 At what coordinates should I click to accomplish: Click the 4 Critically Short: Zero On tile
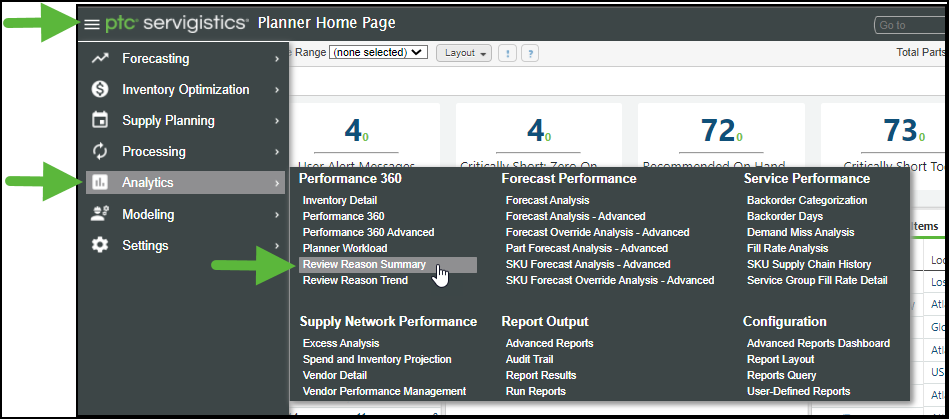click(x=539, y=136)
